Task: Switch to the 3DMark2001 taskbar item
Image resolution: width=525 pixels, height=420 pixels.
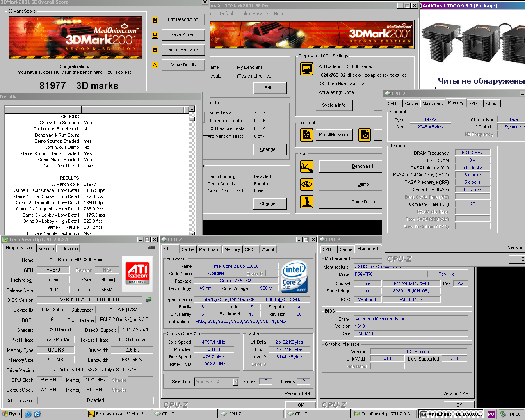Action: pos(119,414)
